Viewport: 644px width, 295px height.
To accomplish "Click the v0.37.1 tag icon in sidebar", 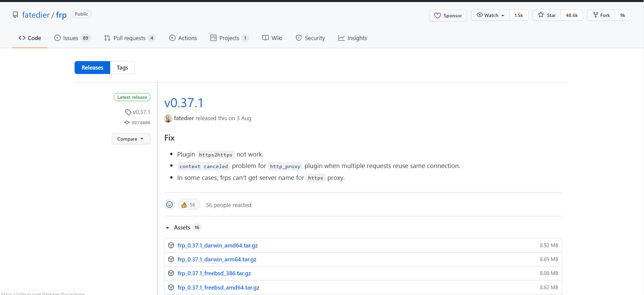I will pos(128,112).
